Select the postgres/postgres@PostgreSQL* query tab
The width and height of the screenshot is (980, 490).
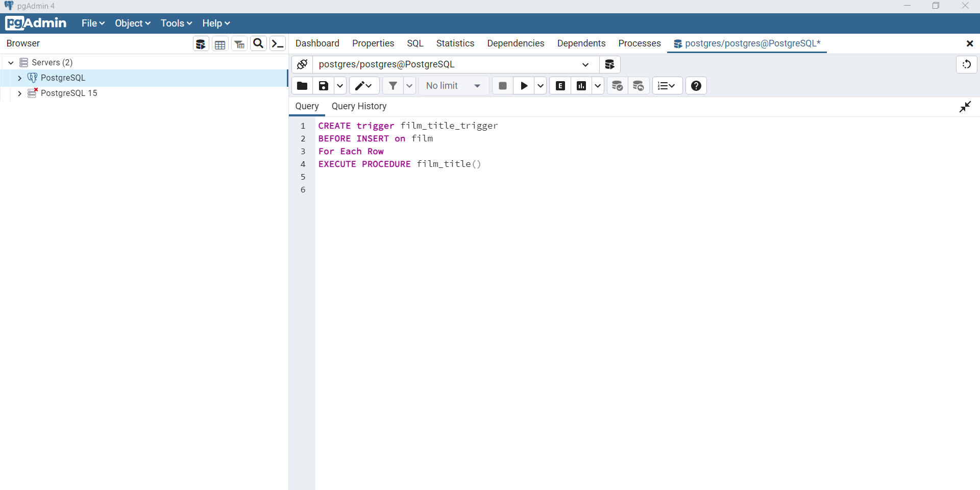(747, 43)
